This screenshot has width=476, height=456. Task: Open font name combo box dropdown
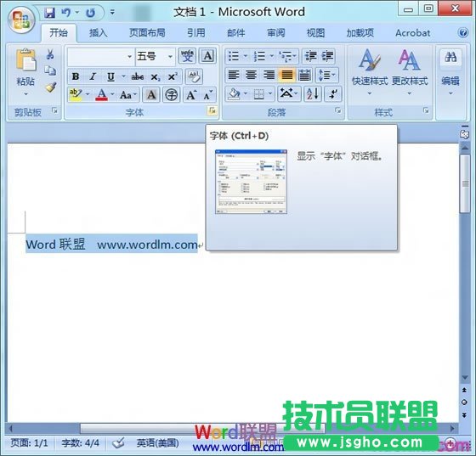(x=129, y=56)
